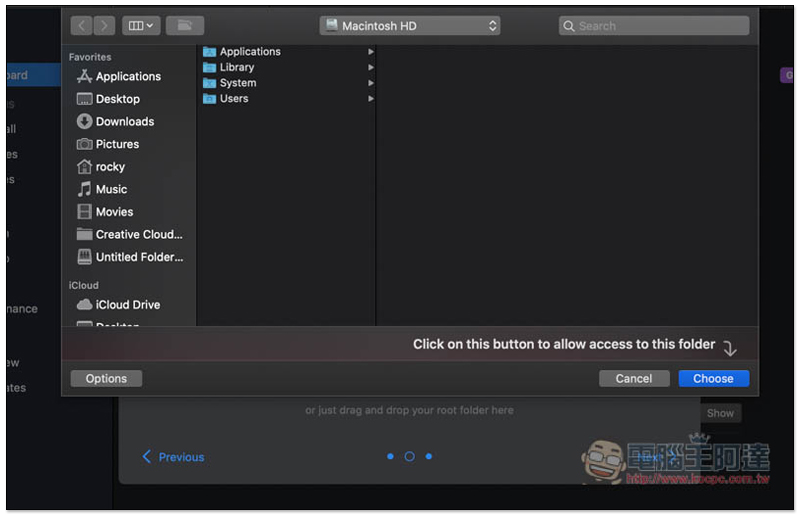Open the column view mode dropdown

point(141,26)
